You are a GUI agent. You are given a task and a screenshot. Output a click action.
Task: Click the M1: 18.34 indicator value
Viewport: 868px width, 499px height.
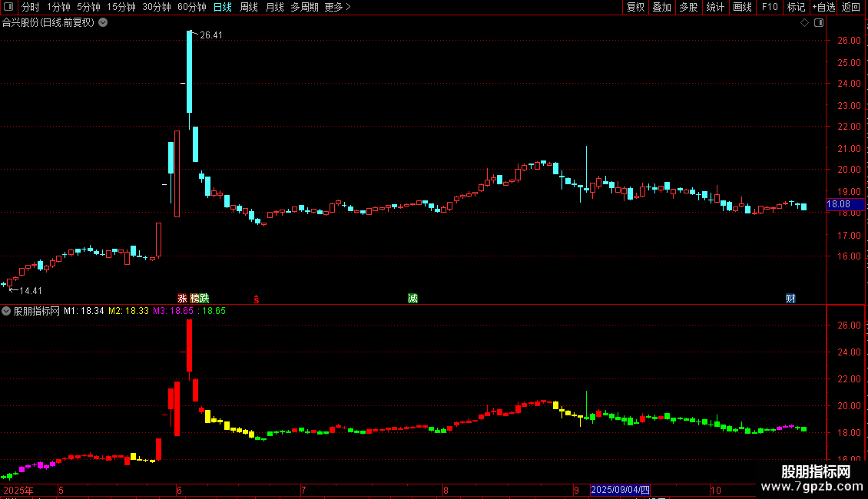pos(84,311)
